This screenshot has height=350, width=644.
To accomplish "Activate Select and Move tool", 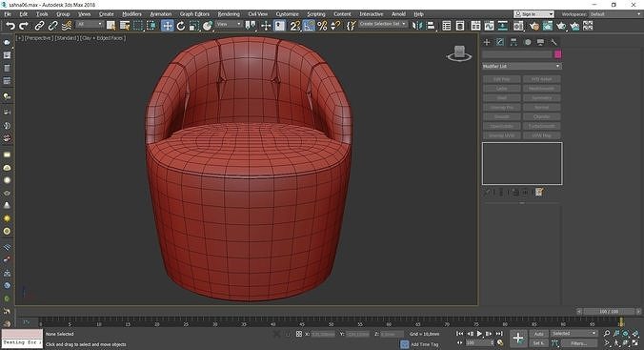I will tap(167, 26).
